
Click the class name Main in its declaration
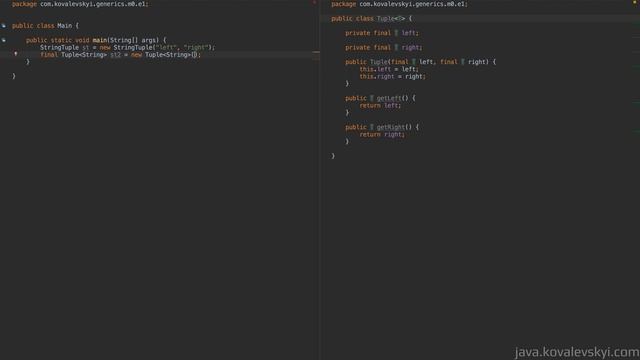64,26
